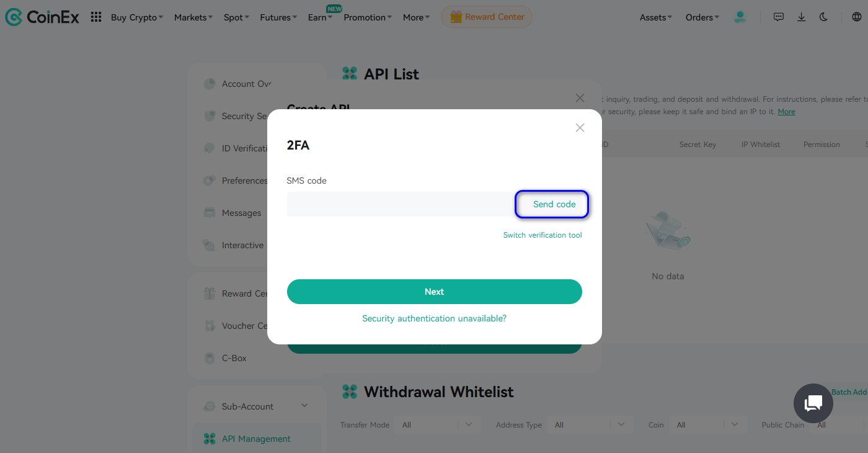Toggle dark mode with the moon icon
The width and height of the screenshot is (868, 453).
(x=823, y=17)
